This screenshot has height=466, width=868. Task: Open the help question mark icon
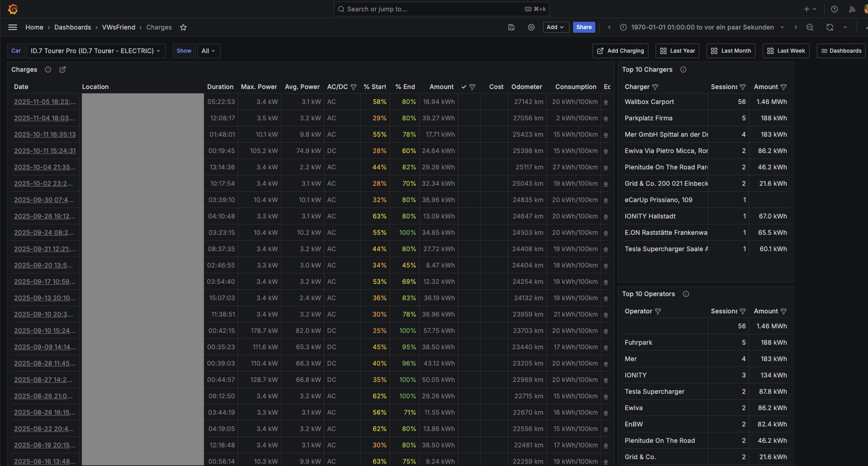click(834, 9)
